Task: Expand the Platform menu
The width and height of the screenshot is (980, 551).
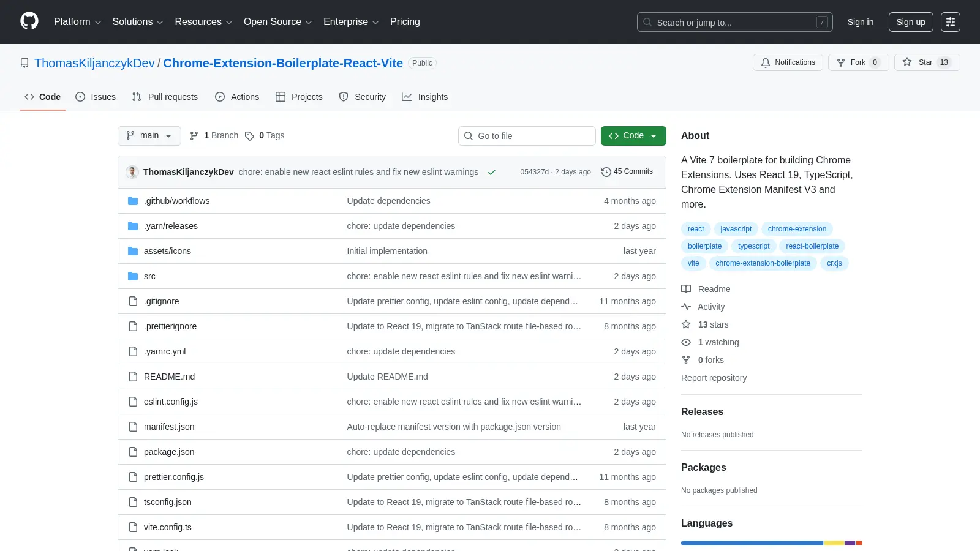Action: [x=77, y=22]
